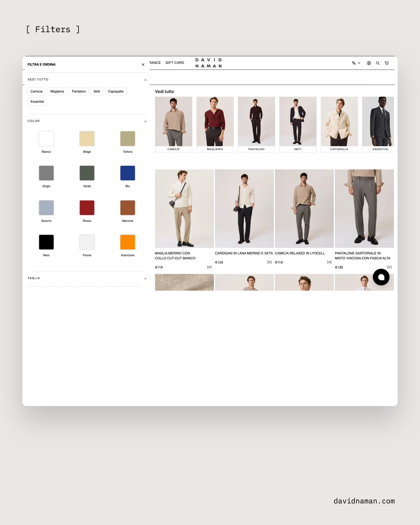This screenshot has width=420, height=525.
Task: Select the Panna color swatch
Action: 87,242
